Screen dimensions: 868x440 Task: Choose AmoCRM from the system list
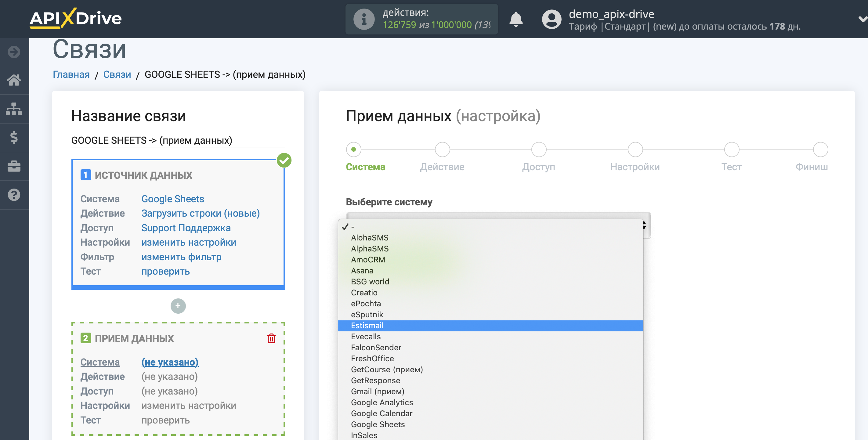pyautogui.click(x=490, y=260)
